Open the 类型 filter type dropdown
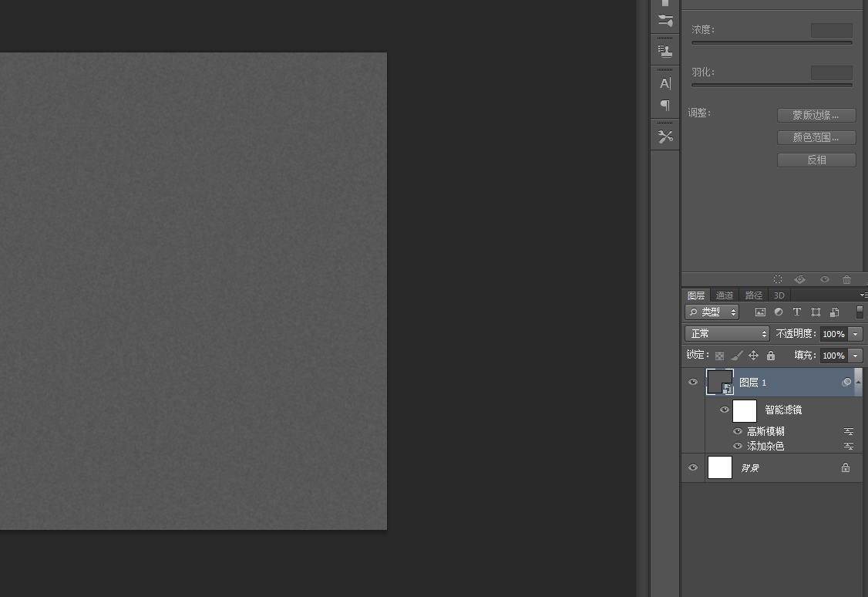This screenshot has height=597, width=868. (x=712, y=312)
